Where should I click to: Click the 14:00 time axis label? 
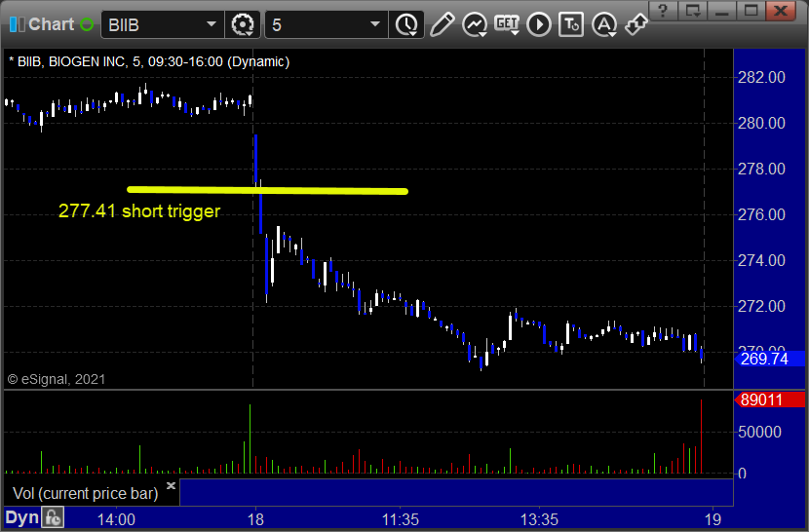coord(116,519)
